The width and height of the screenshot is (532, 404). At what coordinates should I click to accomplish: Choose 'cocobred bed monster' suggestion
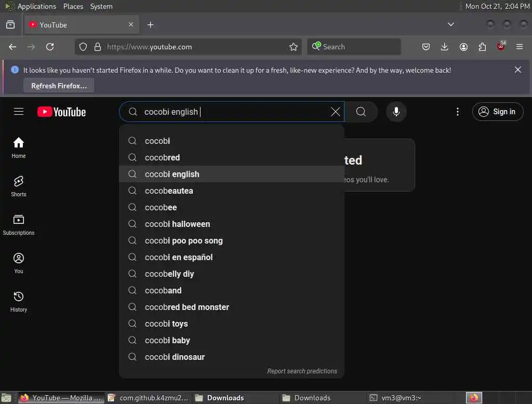point(231,307)
